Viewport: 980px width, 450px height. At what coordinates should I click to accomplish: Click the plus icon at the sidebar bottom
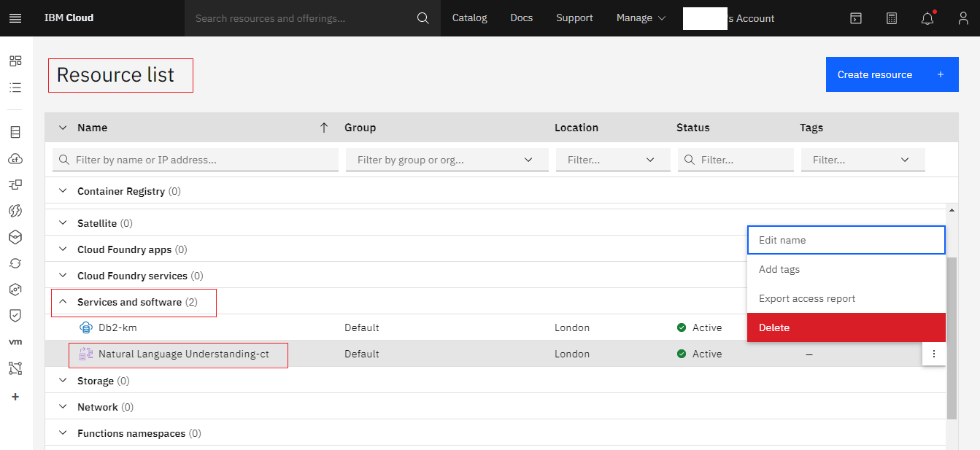[15, 397]
